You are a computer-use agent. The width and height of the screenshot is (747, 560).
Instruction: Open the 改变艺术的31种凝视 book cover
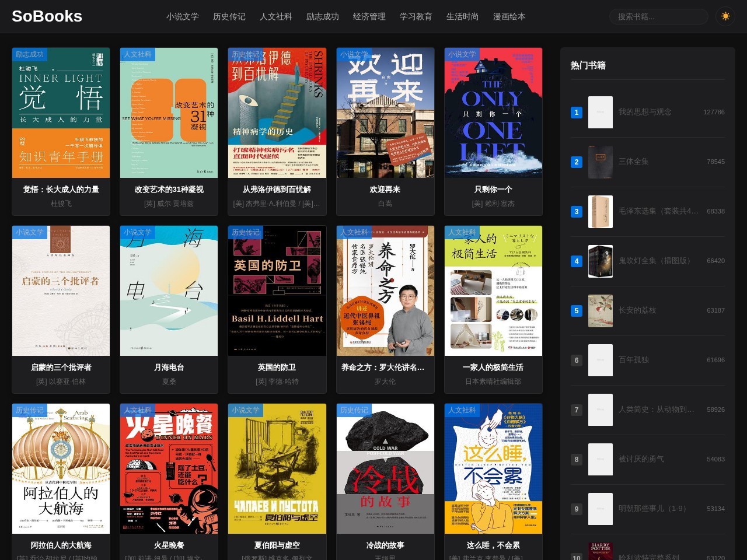(x=169, y=113)
